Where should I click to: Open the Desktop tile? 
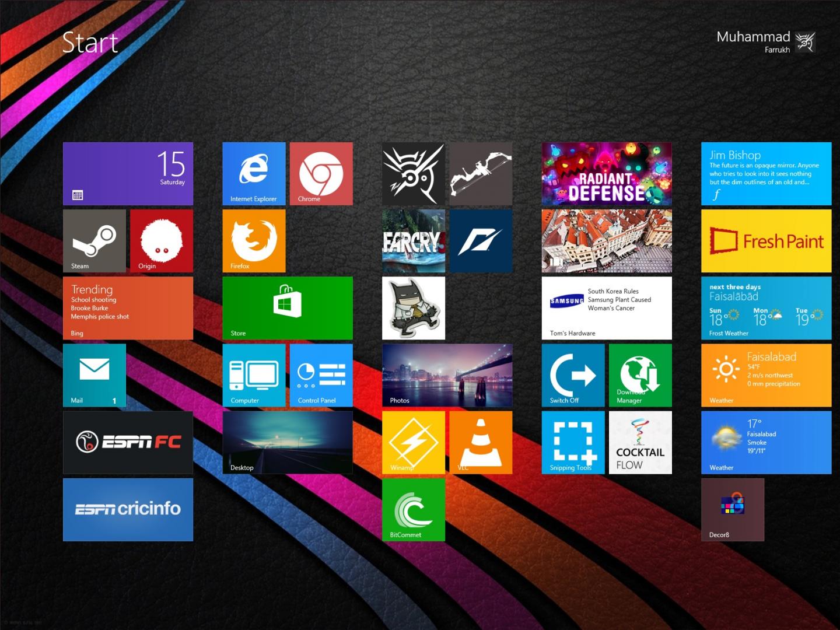pyautogui.click(x=287, y=442)
